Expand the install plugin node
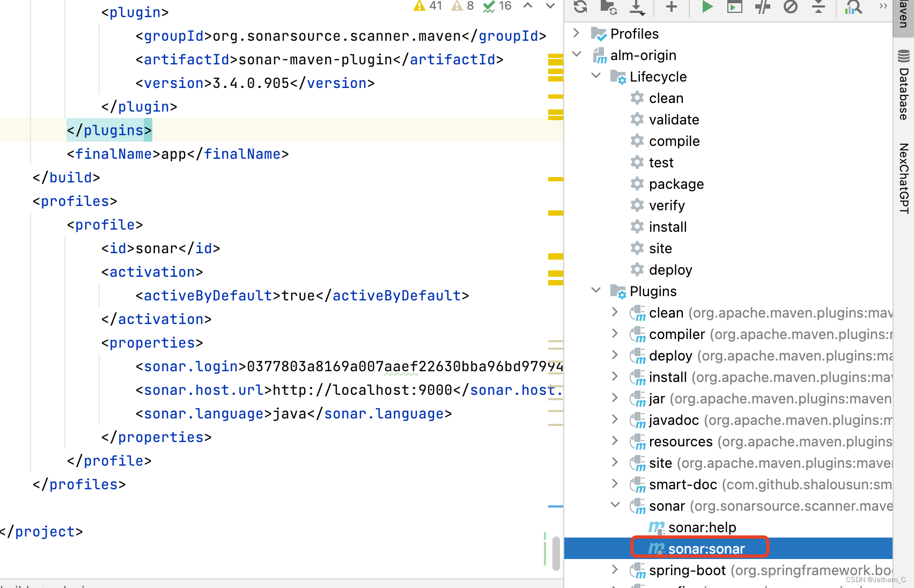Image resolution: width=914 pixels, height=588 pixels. pyautogui.click(x=615, y=377)
